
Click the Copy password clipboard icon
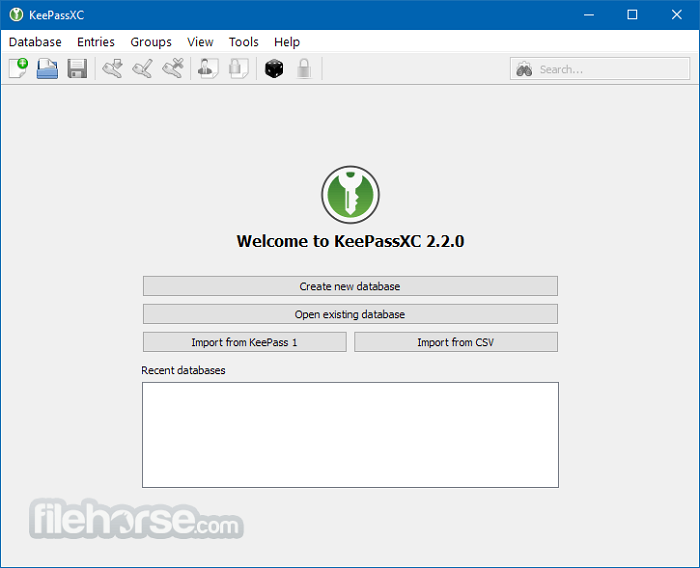coord(238,69)
